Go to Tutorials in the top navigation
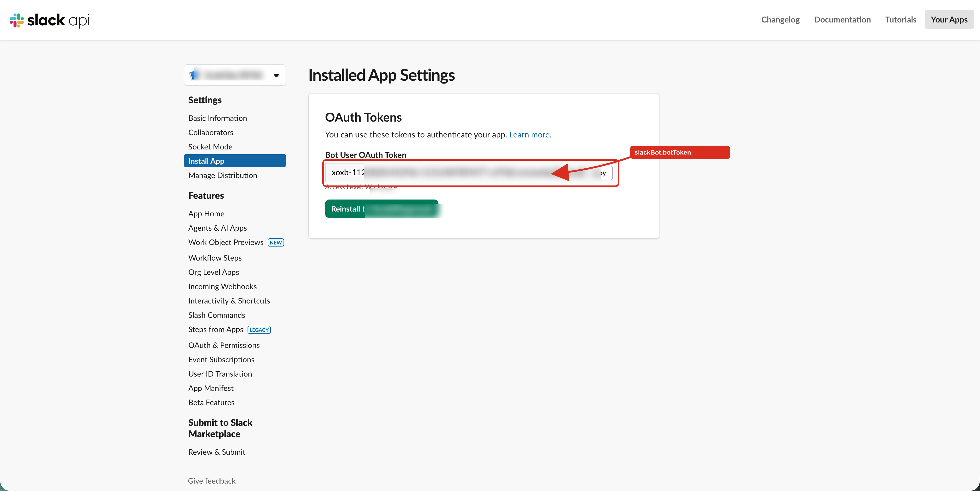 click(900, 19)
